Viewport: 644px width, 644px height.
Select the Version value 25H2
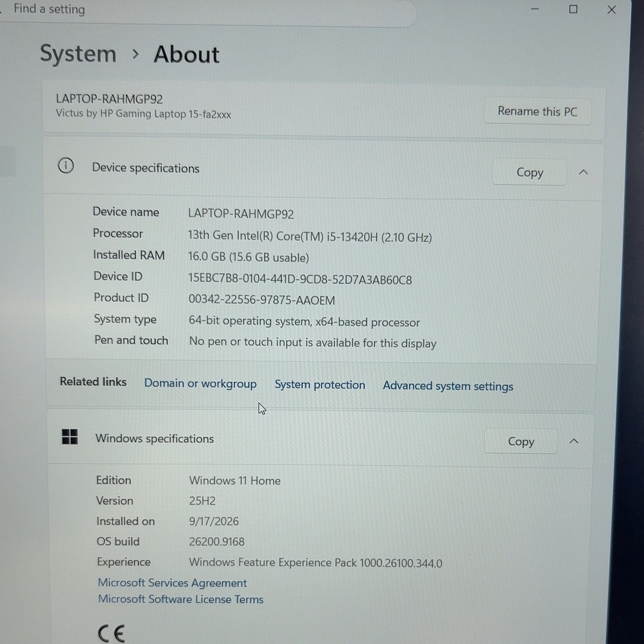[202, 501]
